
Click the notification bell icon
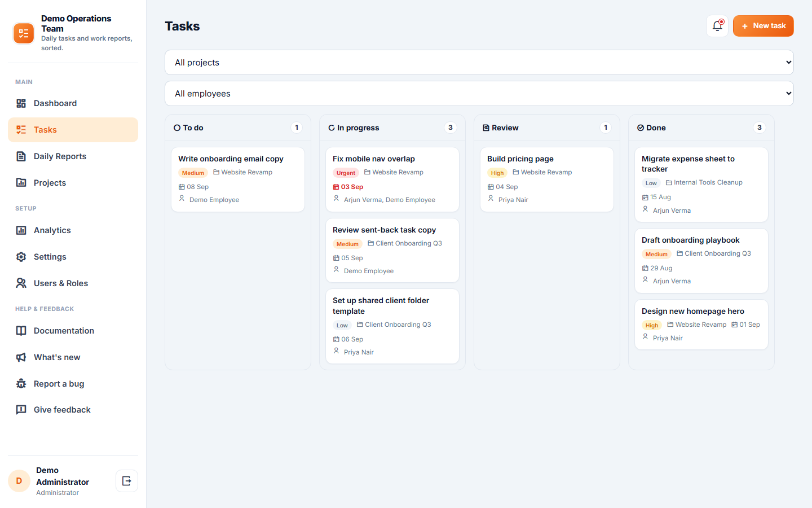coord(717,26)
